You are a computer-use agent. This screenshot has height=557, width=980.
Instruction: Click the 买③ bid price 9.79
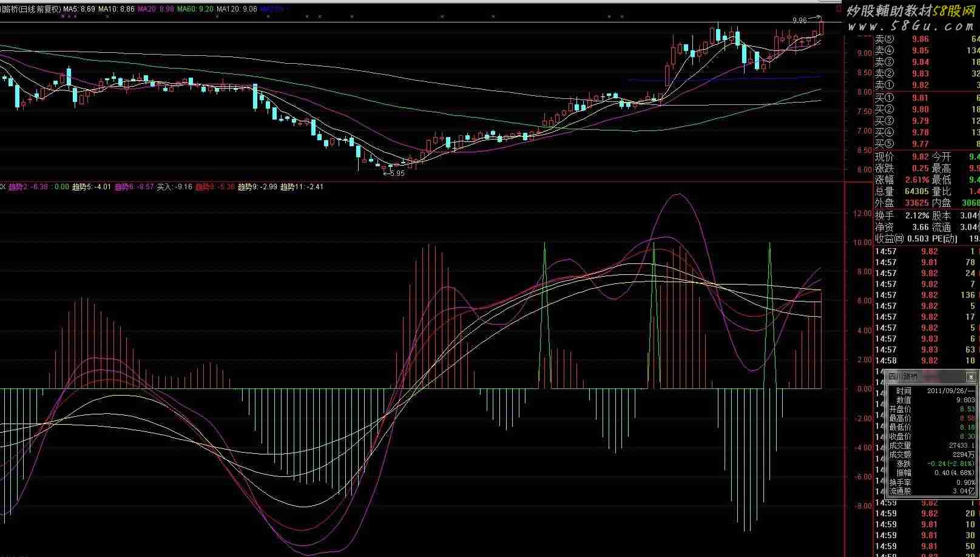[921, 121]
